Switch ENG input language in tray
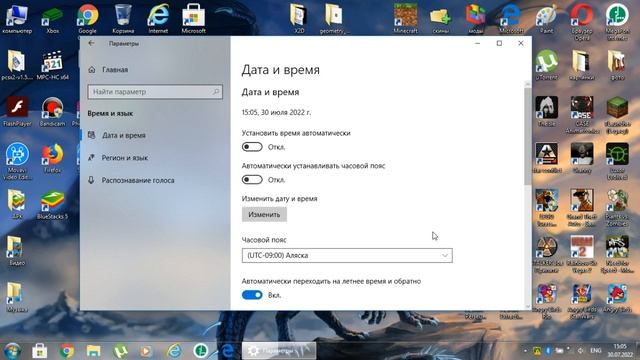Viewport: 640px width, 360px height. click(596, 351)
